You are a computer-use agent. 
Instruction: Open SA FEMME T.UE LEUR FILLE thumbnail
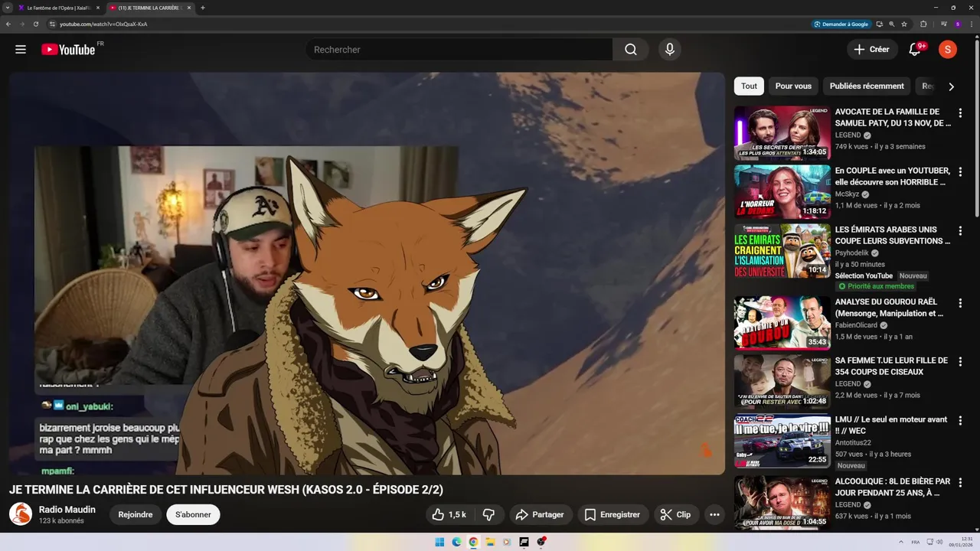point(782,381)
